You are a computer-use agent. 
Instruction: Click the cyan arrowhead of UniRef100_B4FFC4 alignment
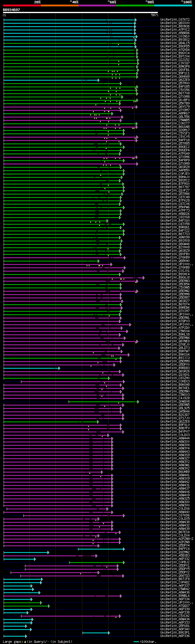tap(124, 549)
